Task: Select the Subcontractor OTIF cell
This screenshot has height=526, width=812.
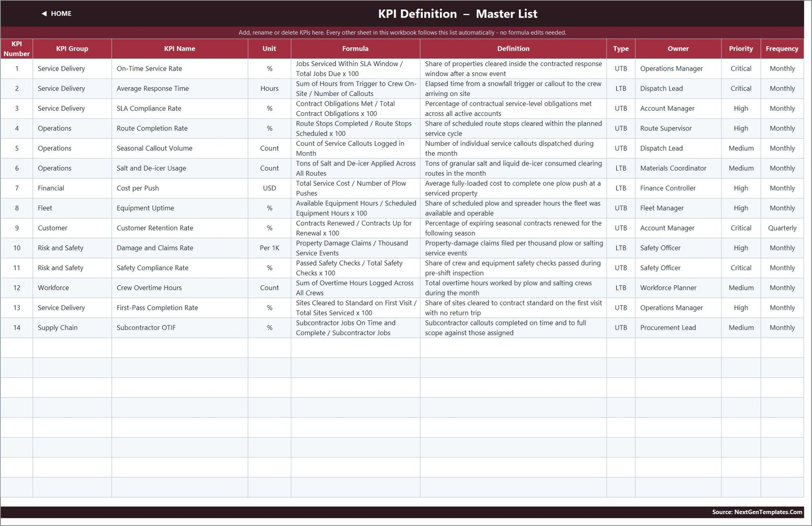Action: 180,327
